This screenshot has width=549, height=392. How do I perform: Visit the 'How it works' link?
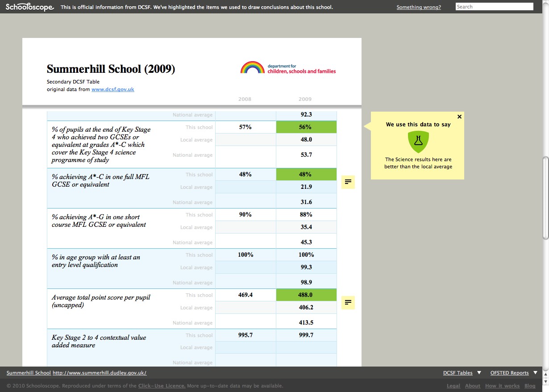click(x=503, y=386)
